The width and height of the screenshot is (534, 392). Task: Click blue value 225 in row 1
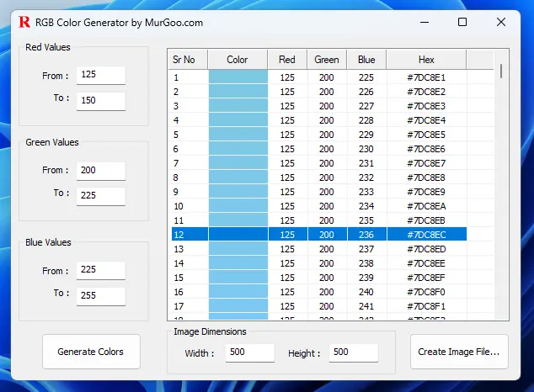pos(366,77)
